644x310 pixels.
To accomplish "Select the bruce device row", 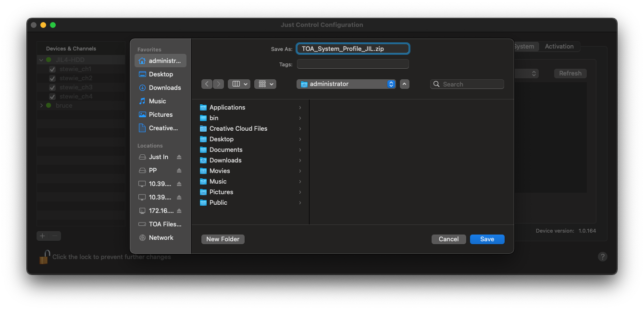I will (x=81, y=106).
